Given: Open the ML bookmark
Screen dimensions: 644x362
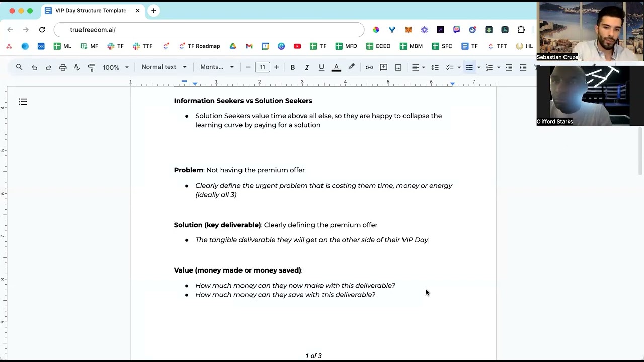Looking at the screenshot, I should 62,46.
